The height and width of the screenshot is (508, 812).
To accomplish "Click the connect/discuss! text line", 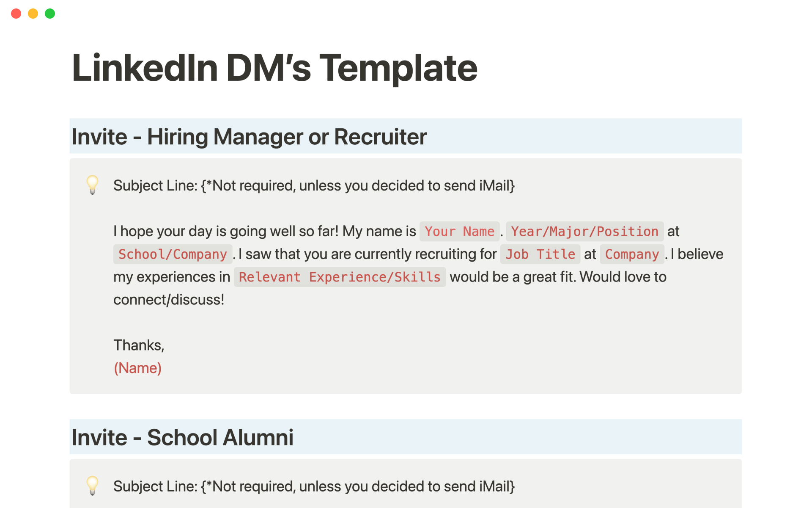I will pos(169,300).
